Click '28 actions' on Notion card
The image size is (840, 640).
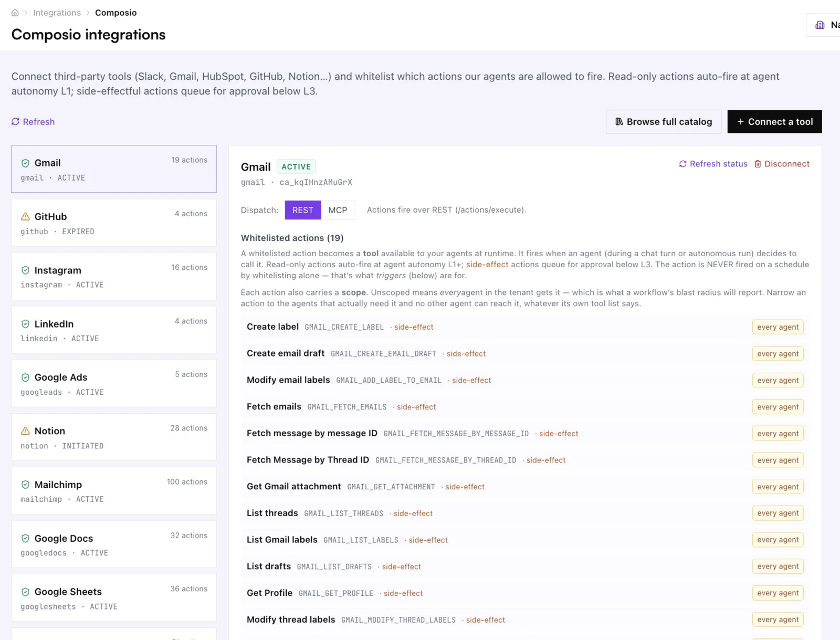click(188, 428)
